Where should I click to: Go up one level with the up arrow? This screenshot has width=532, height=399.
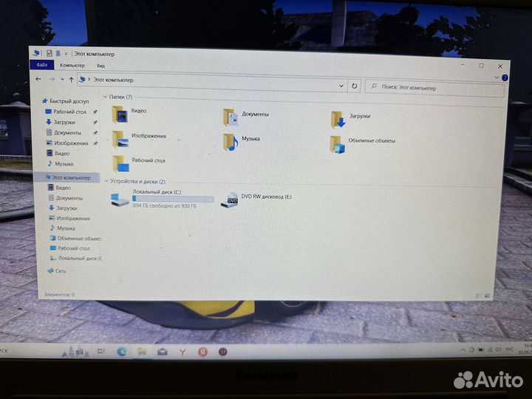point(71,80)
